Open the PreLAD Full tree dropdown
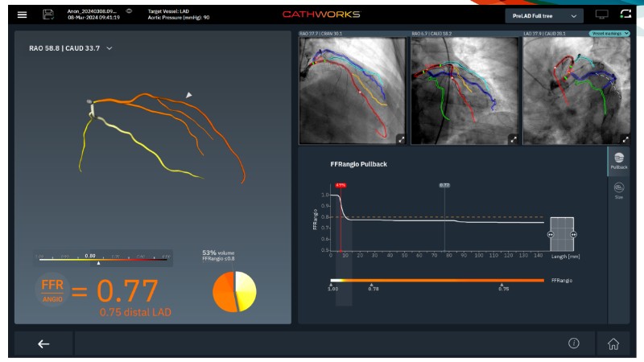Image resolution: width=644 pixels, height=362 pixels. click(x=543, y=15)
